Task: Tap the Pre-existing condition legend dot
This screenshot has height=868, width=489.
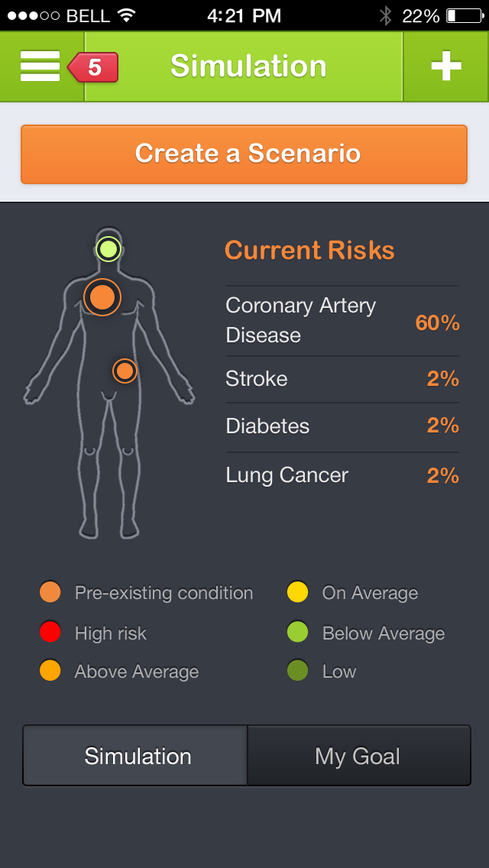Action: click(50, 593)
